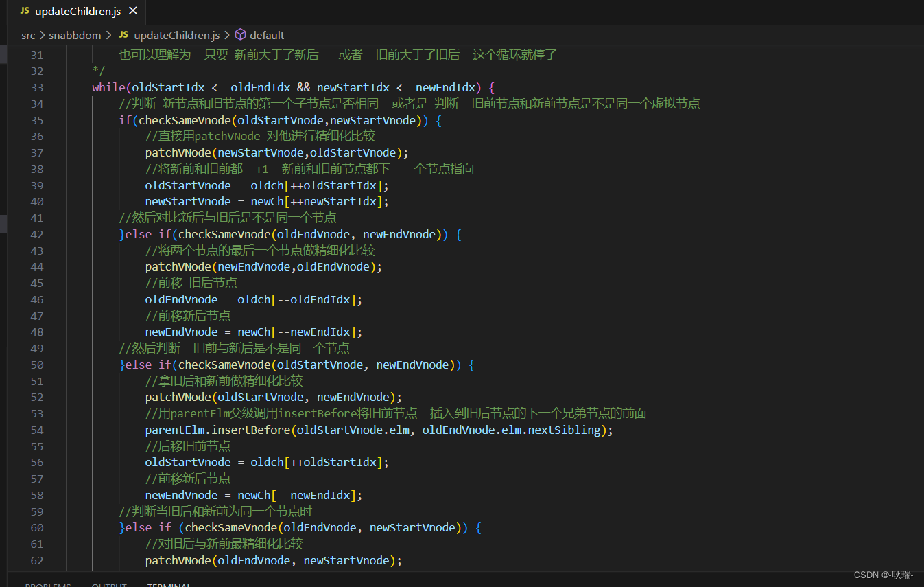Click line number 33 in gutter
The height and width of the screenshot is (587, 924).
(x=37, y=87)
